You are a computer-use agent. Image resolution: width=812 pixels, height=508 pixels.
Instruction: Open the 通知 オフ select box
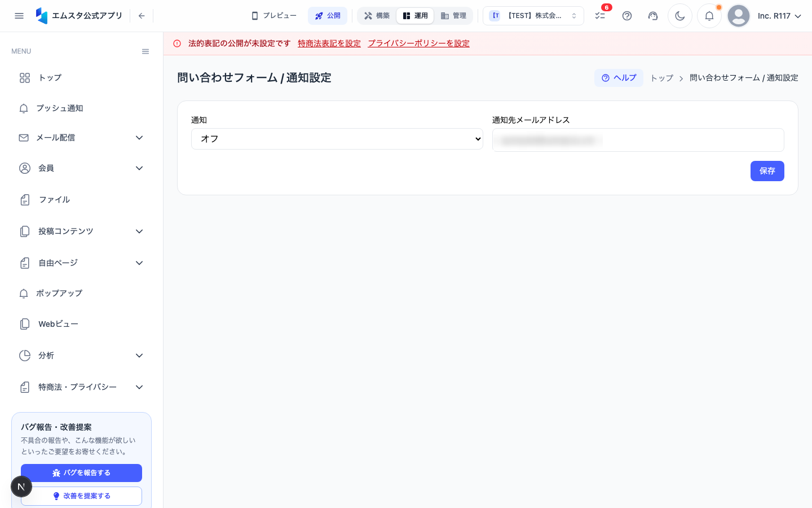pos(337,139)
